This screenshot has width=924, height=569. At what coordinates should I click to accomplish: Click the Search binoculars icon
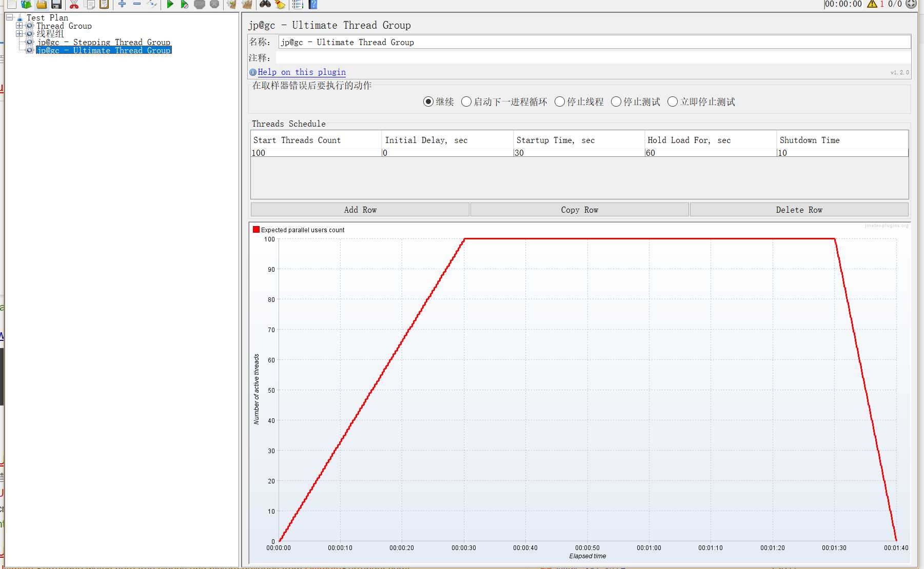click(x=265, y=4)
